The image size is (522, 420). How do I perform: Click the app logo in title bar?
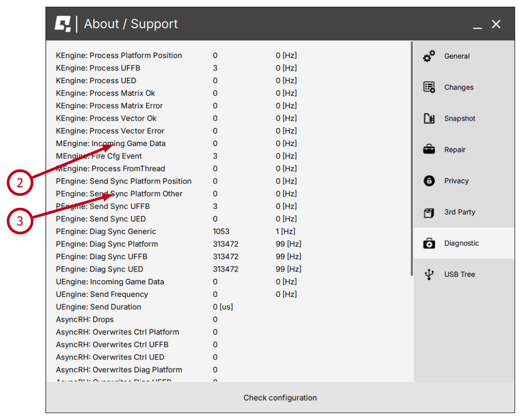click(63, 24)
